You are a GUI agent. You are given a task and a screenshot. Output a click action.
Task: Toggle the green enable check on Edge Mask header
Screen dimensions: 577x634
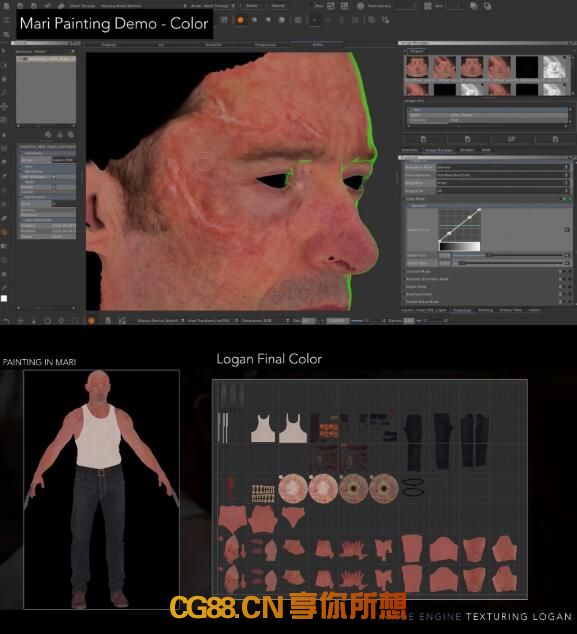tap(570, 199)
